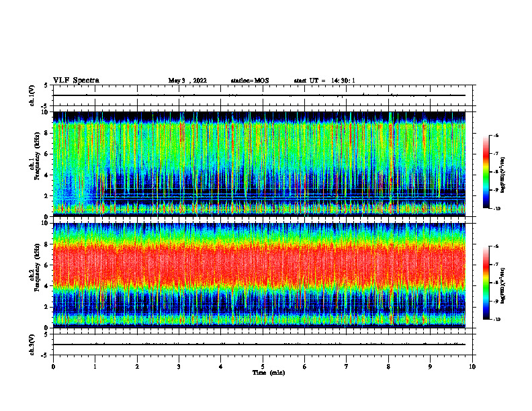Click the ch.3(V) waveform trace line
The width and height of the screenshot is (532, 411).
coord(259,345)
